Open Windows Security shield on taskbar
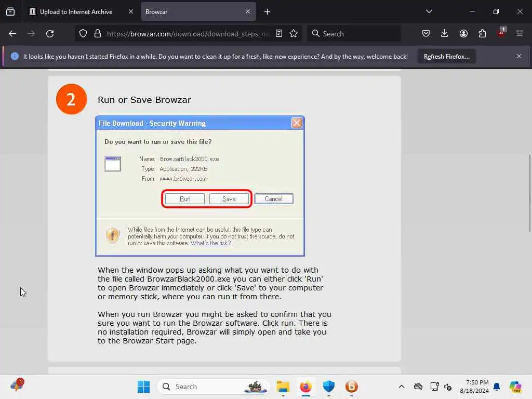The width and height of the screenshot is (532, 399). click(329, 387)
